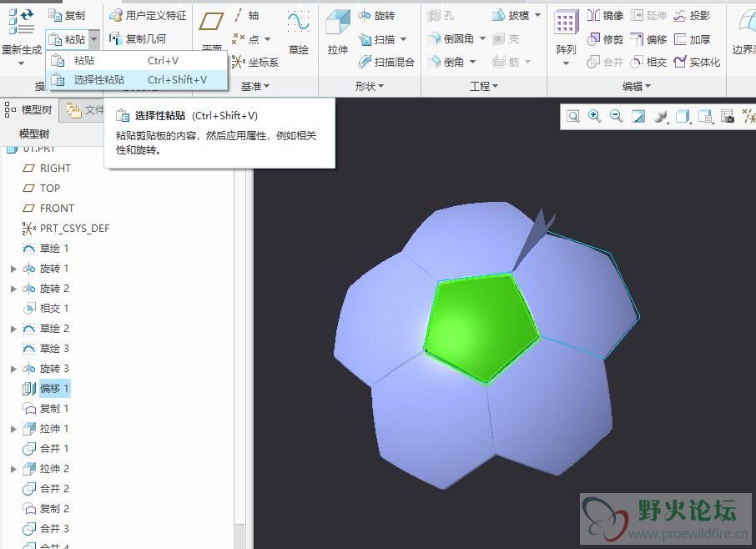Click the 粘贴 (Paste) button
Image resolution: width=756 pixels, height=549 pixels.
67,39
